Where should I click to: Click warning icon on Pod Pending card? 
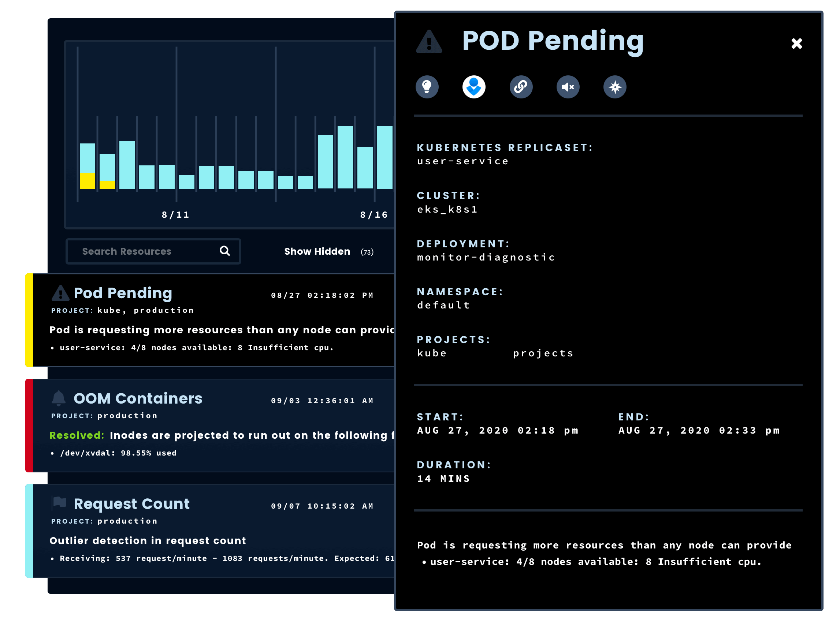60,293
